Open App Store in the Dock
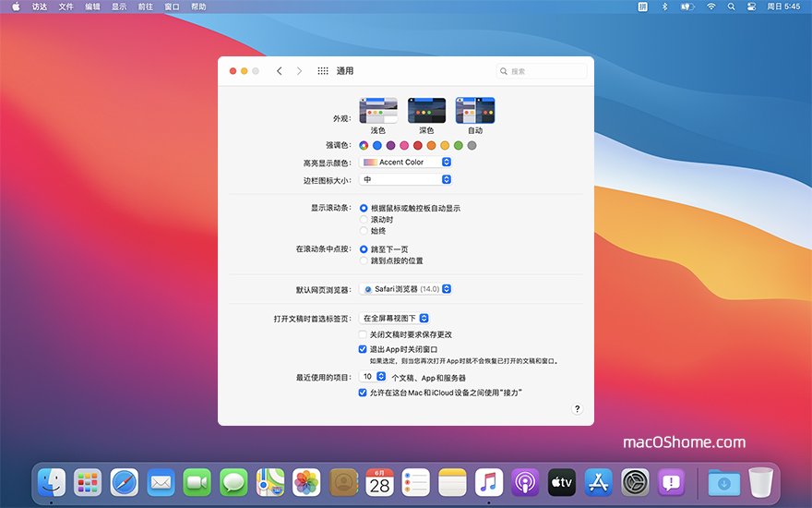 click(x=599, y=482)
